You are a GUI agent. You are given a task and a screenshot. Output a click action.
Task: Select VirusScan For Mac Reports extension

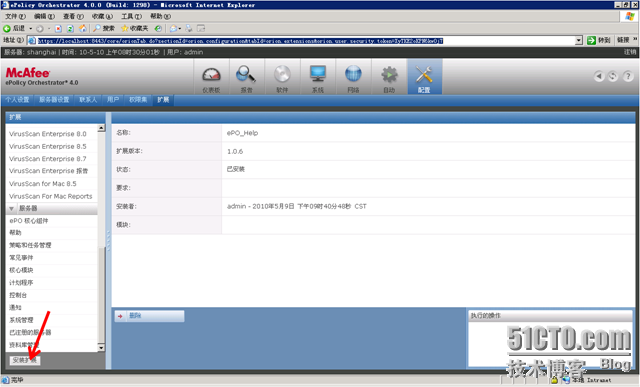[52, 196]
